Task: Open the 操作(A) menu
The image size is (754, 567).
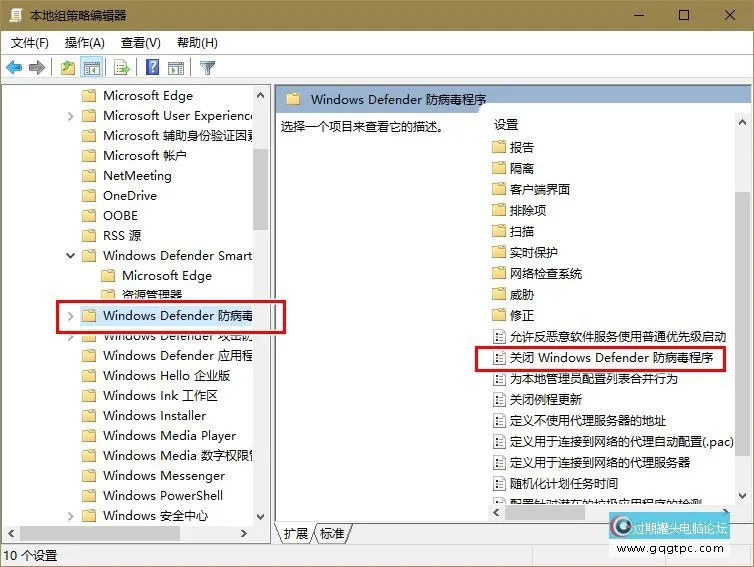Action: (x=84, y=43)
